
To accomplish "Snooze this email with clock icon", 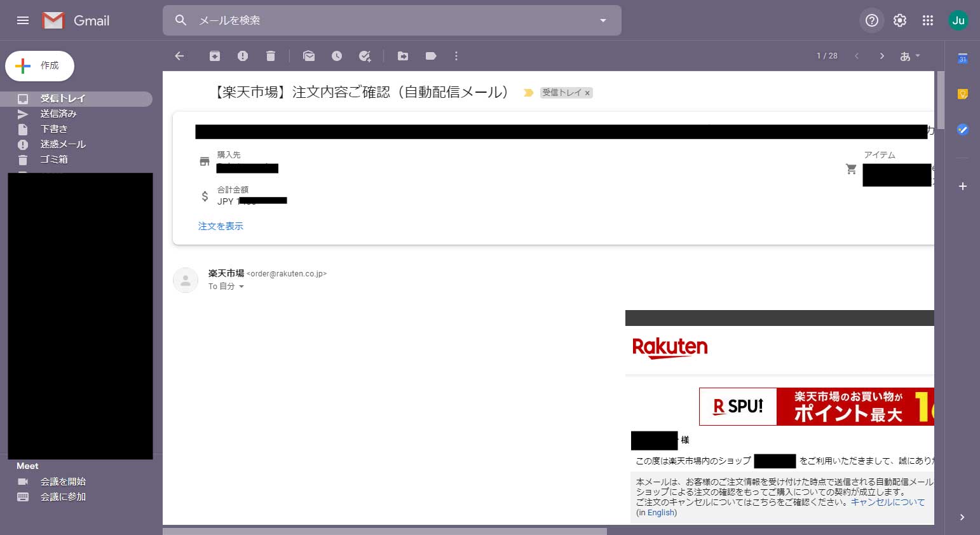I will pyautogui.click(x=337, y=56).
